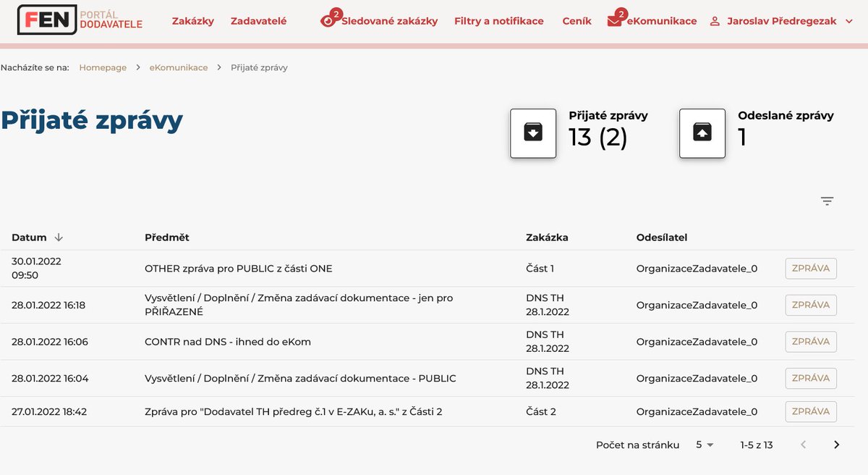Screen dimensions: 868x475
Task: Toggle the Datum sort arrow
Action: (x=59, y=237)
